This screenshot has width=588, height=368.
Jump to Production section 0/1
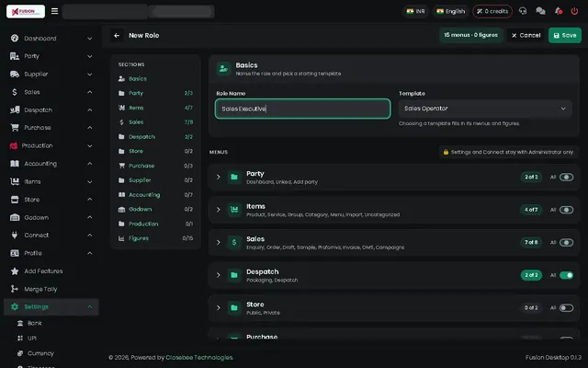(x=155, y=224)
